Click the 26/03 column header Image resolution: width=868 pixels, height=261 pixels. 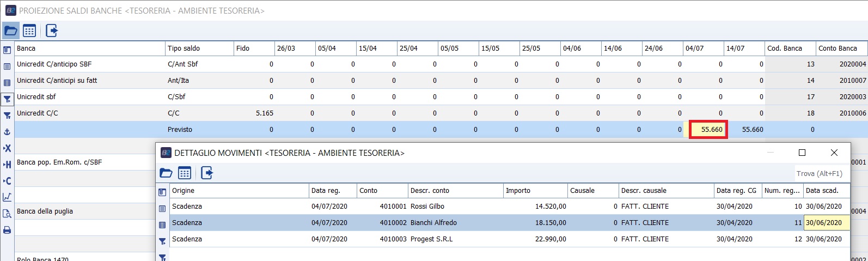tap(295, 48)
